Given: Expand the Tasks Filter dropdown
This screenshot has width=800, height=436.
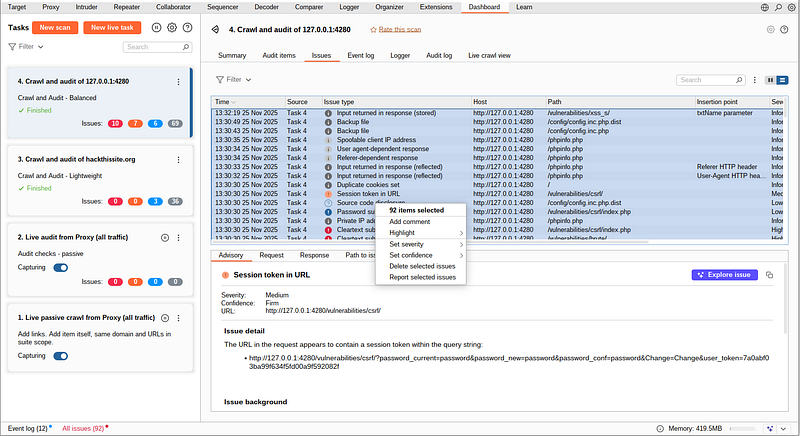Looking at the screenshot, I should click(x=26, y=46).
